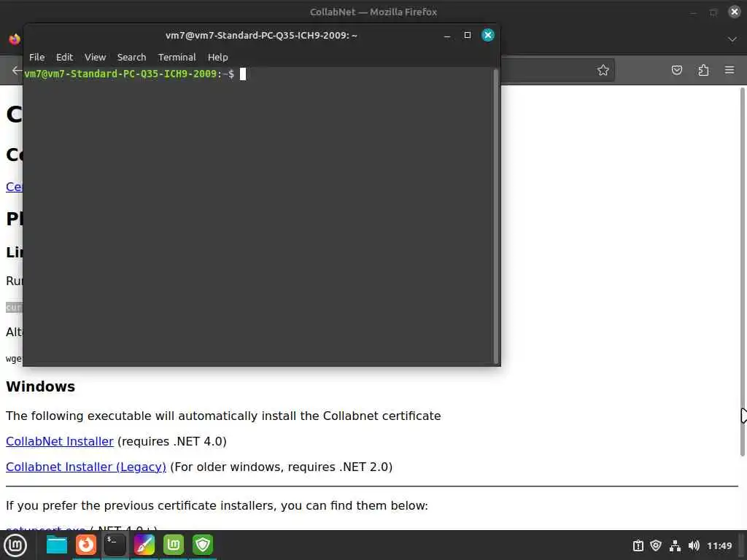Close the Firefox window
This screenshot has height=560, width=747.
point(735,12)
